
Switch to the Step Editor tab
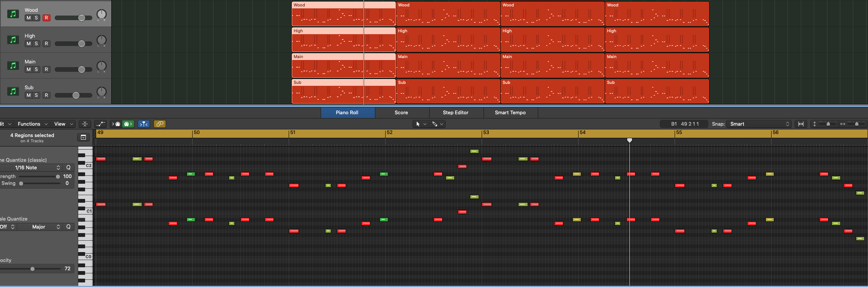coord(456,112)
